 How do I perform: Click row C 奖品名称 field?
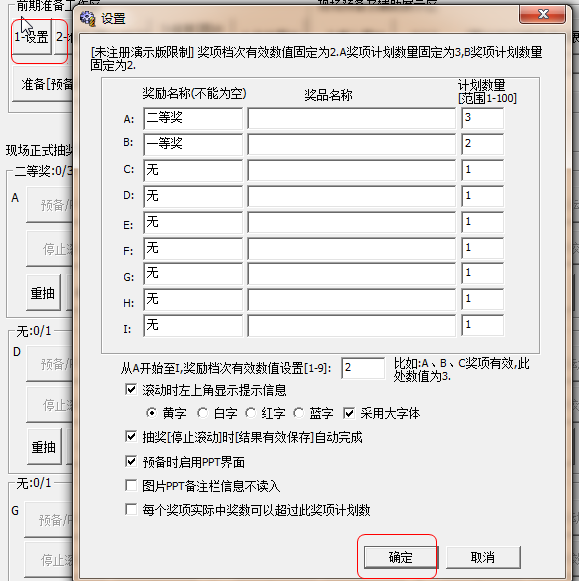pyautogui.click(x=352, y=170)
